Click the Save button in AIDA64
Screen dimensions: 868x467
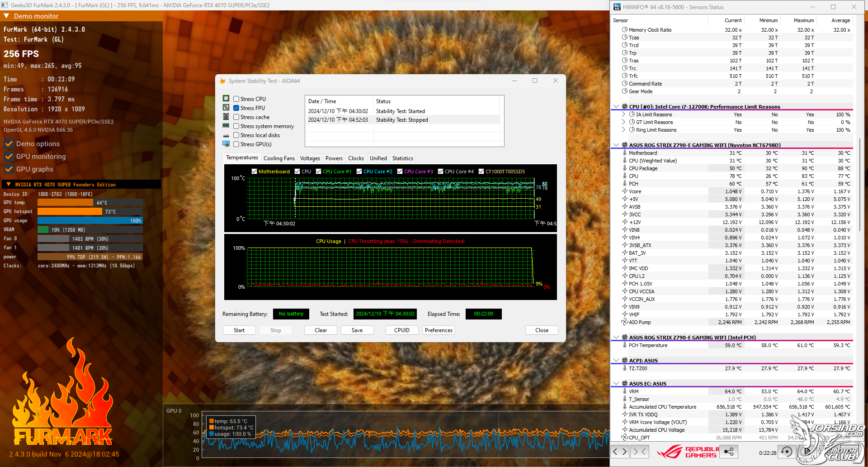click(x=357, y=330)
